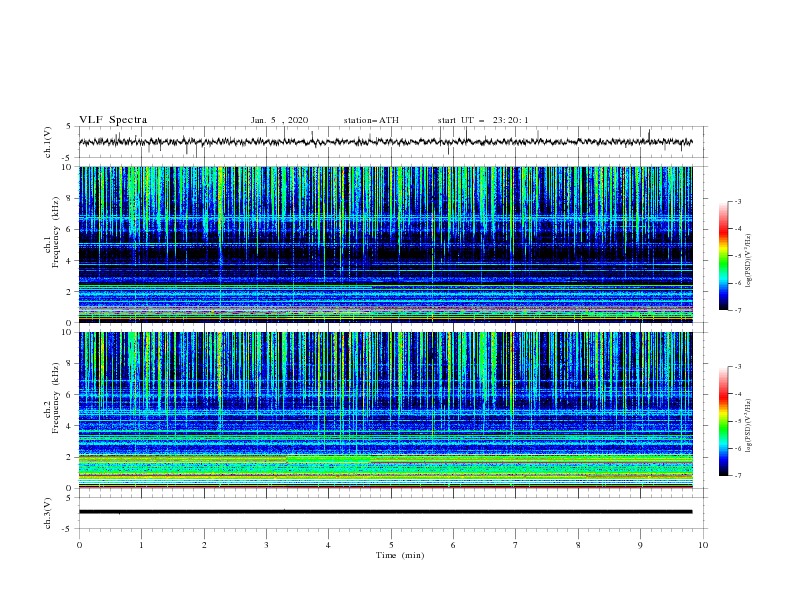Image resolution: width=792 pixels, height=612 pixels.
Task: Click the ch.3 flat voltage trace
Action: [x=385, y=512]
